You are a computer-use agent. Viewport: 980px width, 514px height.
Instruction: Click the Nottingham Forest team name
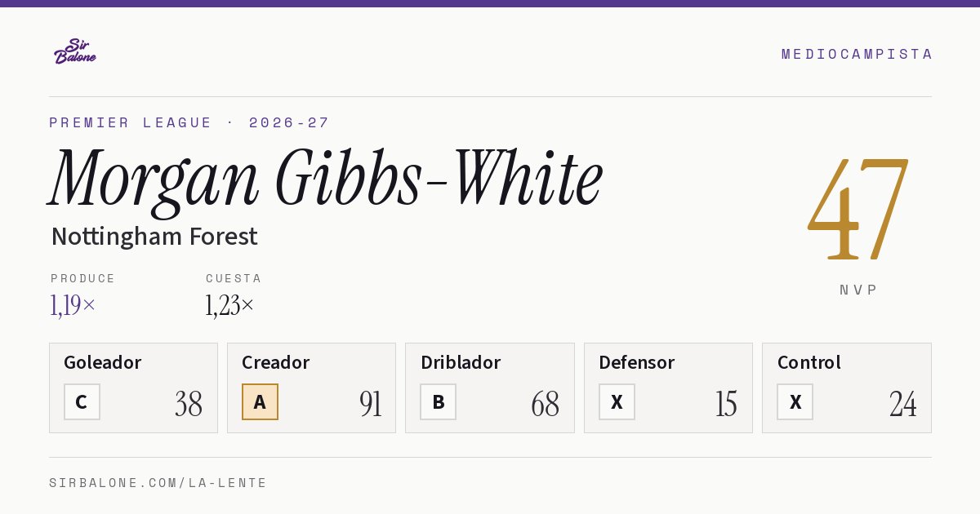pos(154,237)
